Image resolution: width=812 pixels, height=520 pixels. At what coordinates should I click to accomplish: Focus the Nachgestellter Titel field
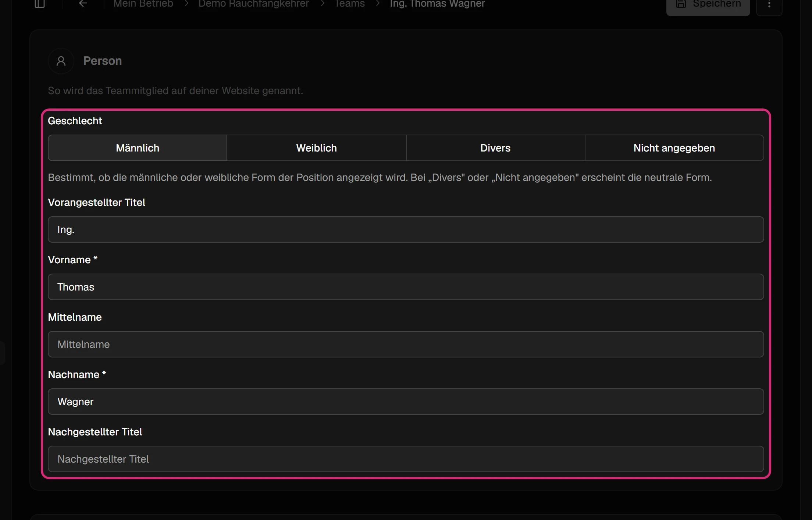pos(406,459)
